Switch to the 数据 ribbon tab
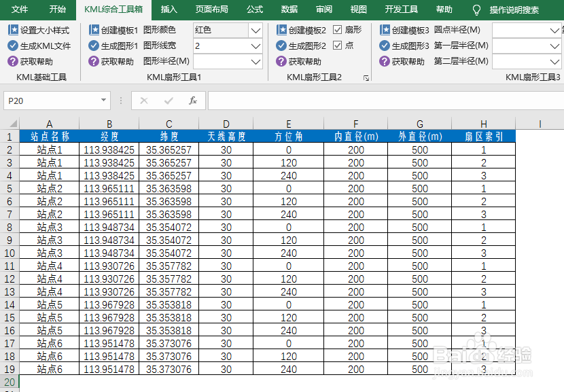This screenshot has width=564, height=392. point(288,10)
